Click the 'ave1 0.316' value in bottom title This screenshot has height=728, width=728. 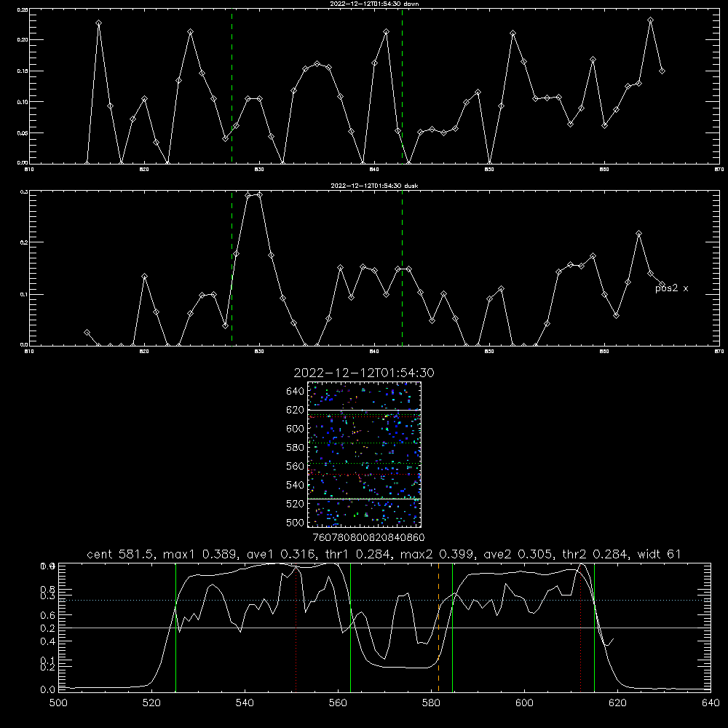(x=282, y=554)
